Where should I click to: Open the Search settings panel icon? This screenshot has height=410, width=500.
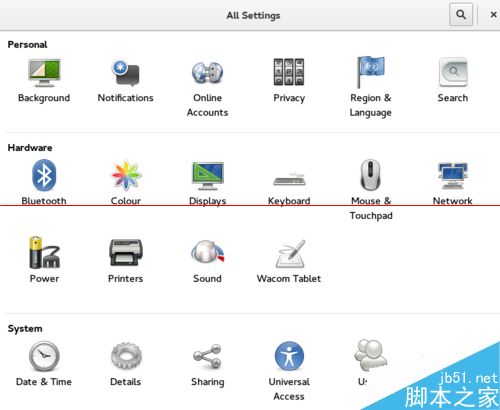[453, 72]
